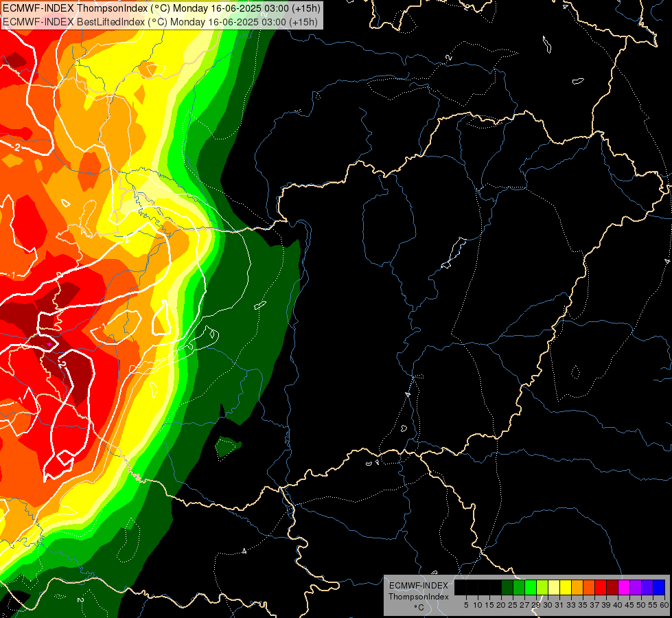Click the bright red 37–39 legend swatch
Screen dimensions: 672x618
601,587
